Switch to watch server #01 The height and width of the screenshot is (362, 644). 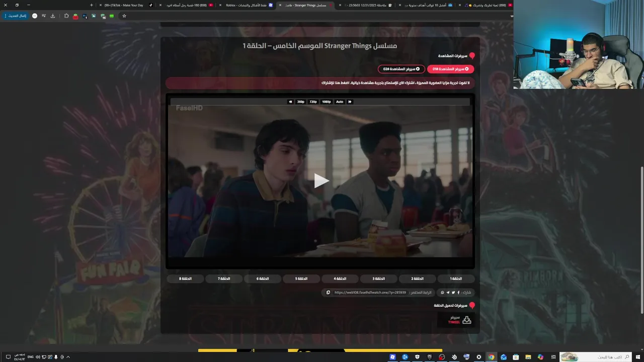click(x=450, y=69)
